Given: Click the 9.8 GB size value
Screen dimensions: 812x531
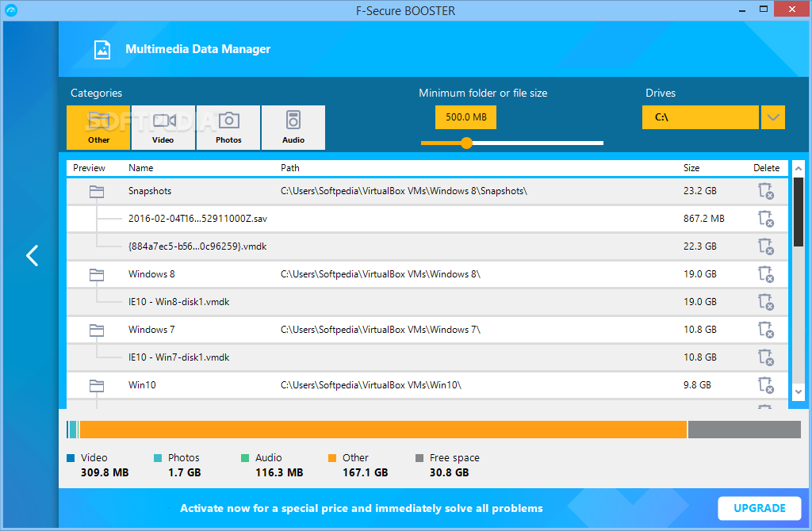Looking at the screenshot, I should (697, 385).
